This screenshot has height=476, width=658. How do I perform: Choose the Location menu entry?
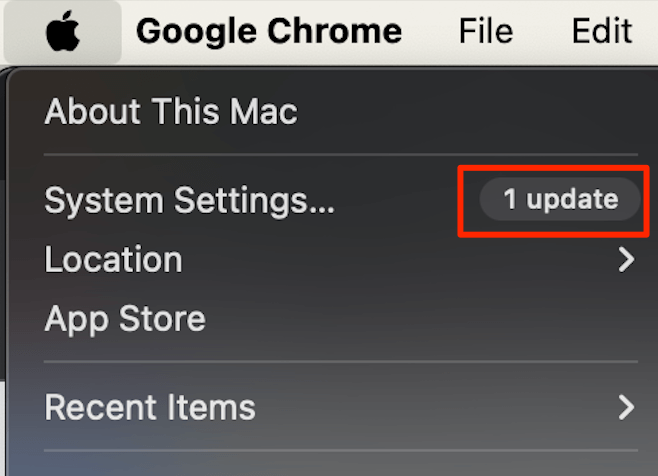click(113, 259)
